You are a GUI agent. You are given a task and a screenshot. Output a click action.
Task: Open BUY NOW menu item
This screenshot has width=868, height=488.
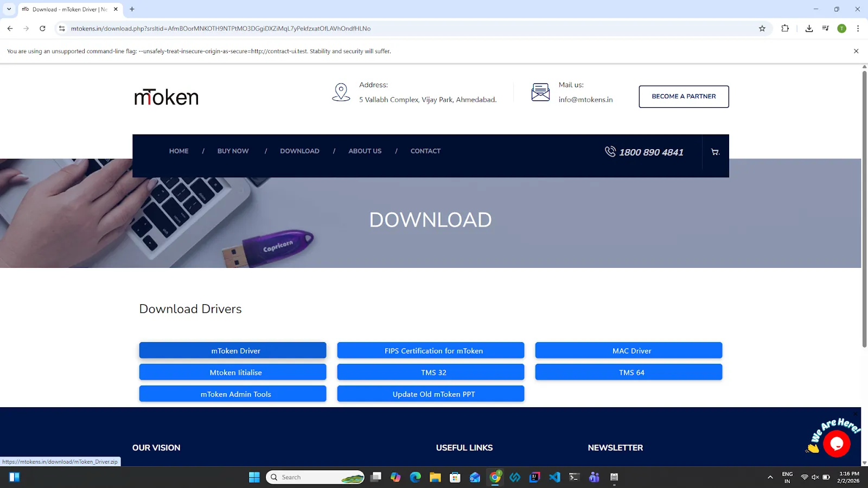pyautogui.click(x=233, y=151)
